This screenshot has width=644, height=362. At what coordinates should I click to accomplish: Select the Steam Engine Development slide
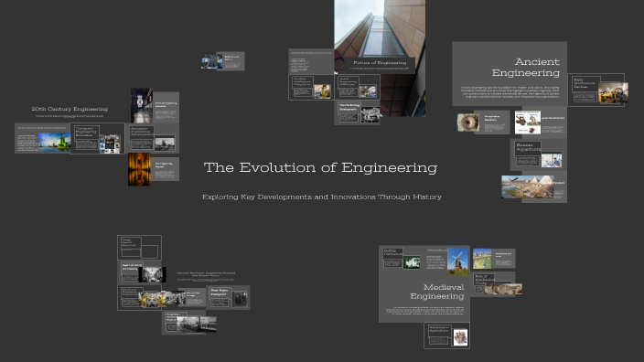[228, 298]
